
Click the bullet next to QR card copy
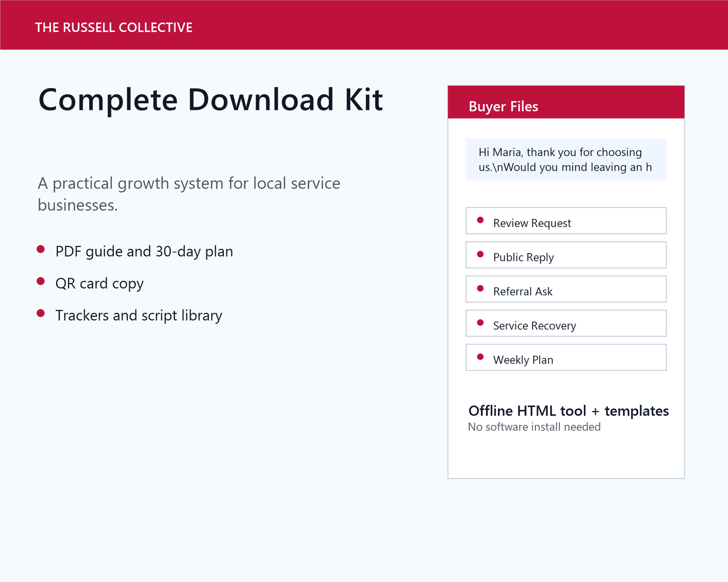tap(41, 281)
